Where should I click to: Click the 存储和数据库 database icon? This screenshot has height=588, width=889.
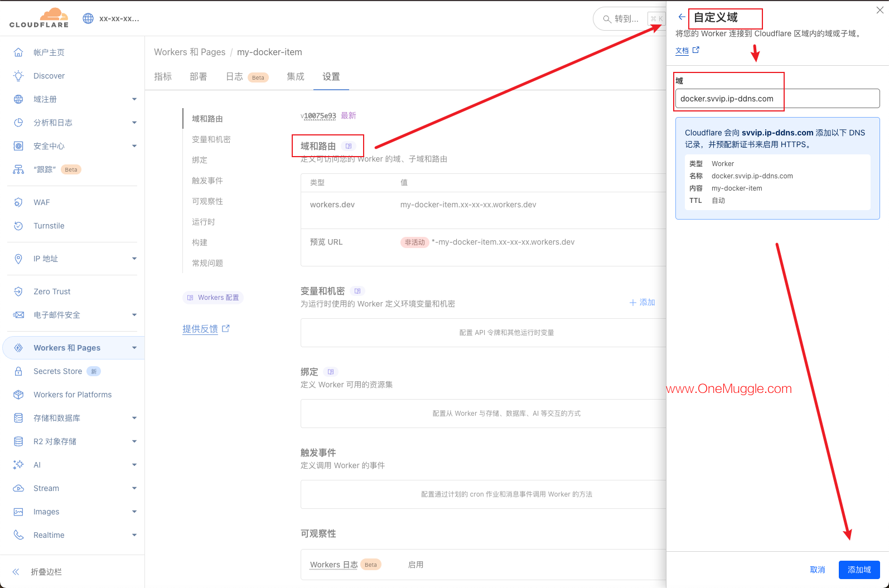[x=18, y=418]
